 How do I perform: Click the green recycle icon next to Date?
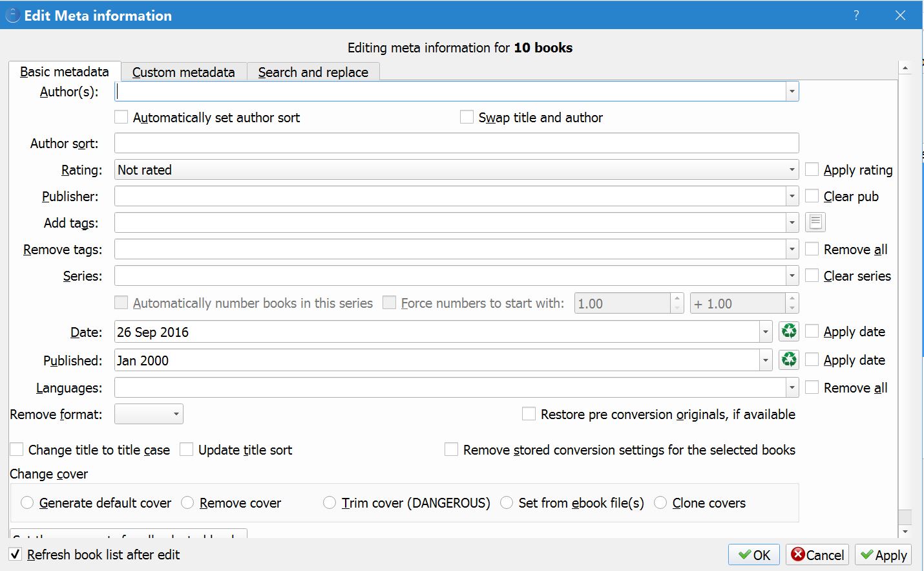tap(789, 332)
